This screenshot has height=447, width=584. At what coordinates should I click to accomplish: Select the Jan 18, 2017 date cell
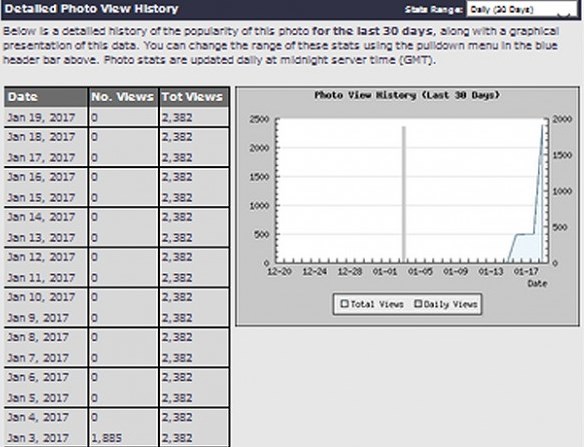click(46, 137)
